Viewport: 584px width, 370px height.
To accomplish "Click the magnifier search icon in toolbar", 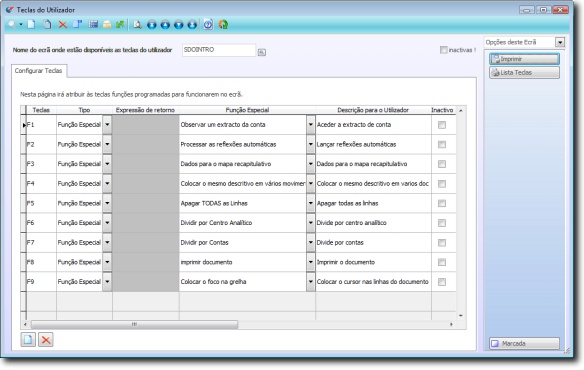I will click(12, 25).
